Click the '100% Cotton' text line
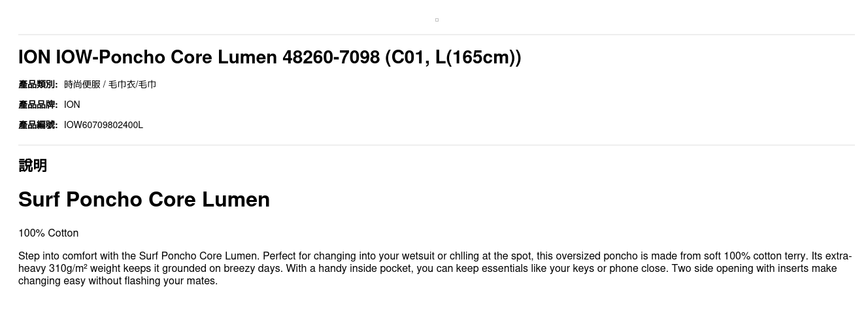 (48, 233)
